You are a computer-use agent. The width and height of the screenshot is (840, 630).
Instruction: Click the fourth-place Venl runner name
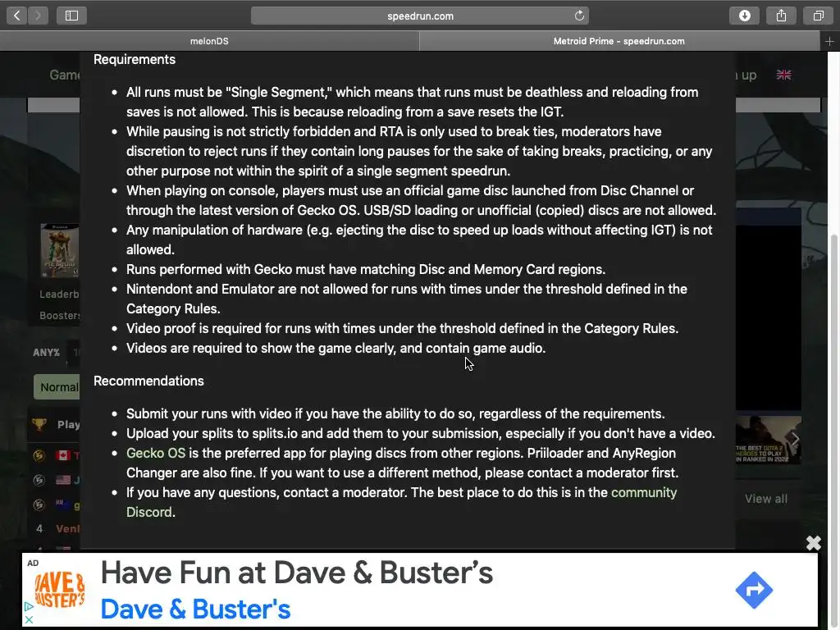pos(68,529)
